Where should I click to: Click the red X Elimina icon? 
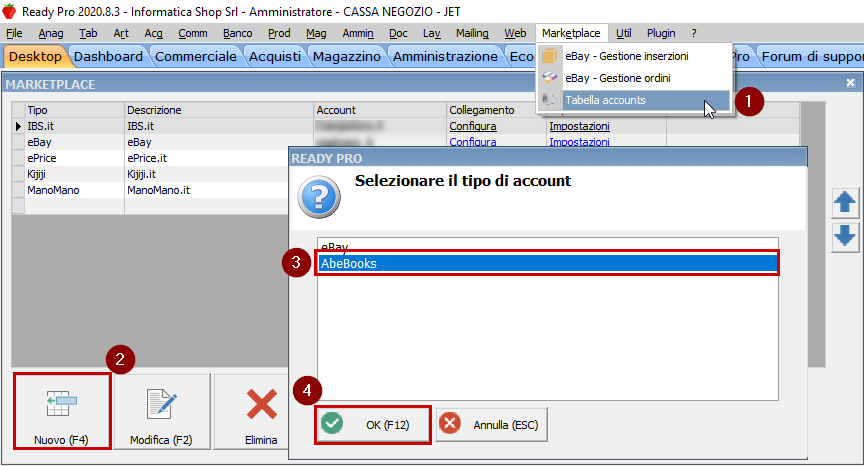point(262,404)
